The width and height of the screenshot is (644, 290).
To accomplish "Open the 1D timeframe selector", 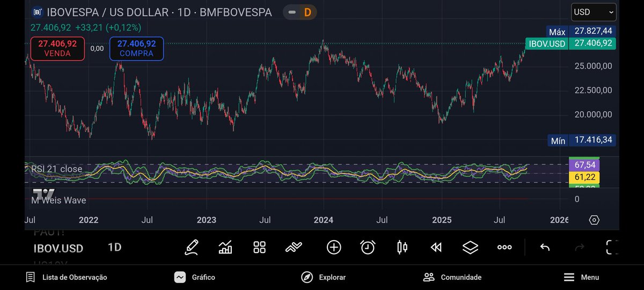I will (x=114, y=248).
